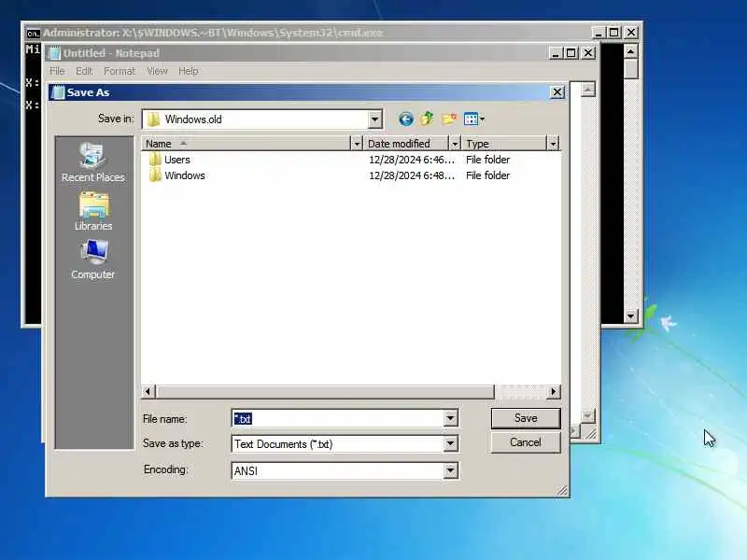Viewport: 747px width, 560px height.
Task: Close the Save As dialog
Action: click(557, 91)
